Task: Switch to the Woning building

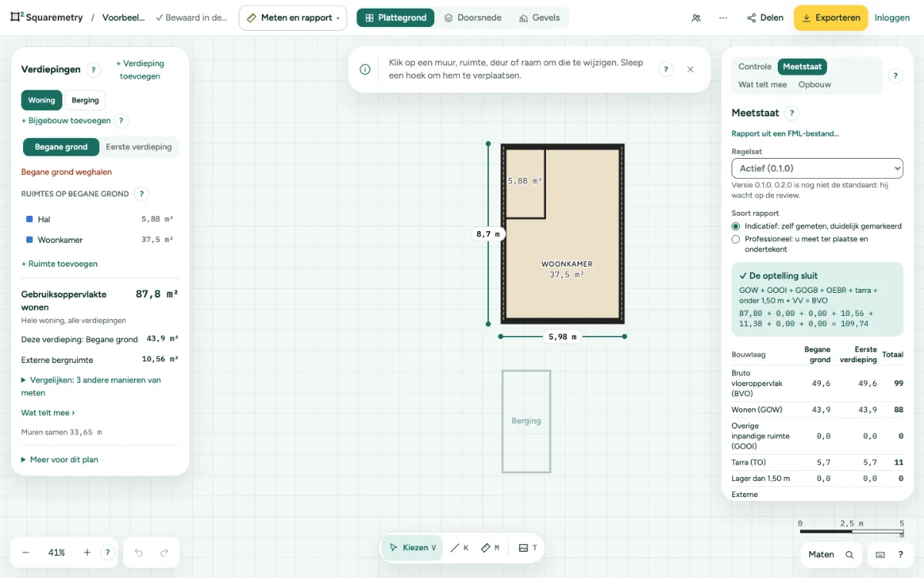Action: point(42,100)
